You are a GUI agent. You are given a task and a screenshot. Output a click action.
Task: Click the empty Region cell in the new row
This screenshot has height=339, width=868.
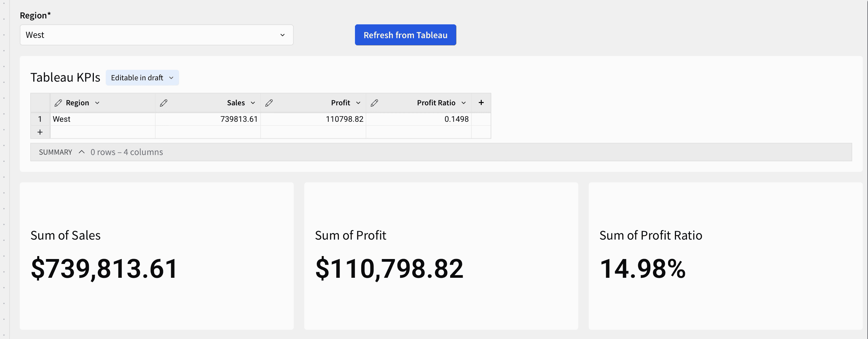click(x=103, y=132)
